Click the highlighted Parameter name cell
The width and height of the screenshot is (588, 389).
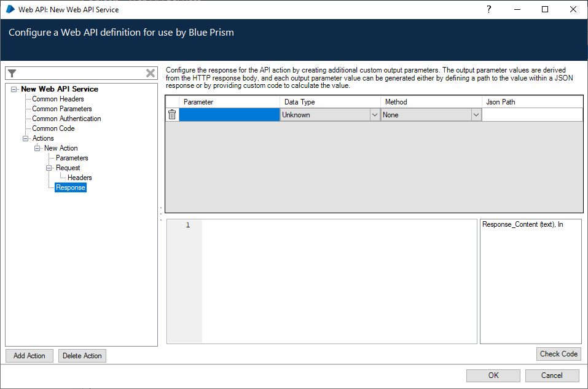229,115
